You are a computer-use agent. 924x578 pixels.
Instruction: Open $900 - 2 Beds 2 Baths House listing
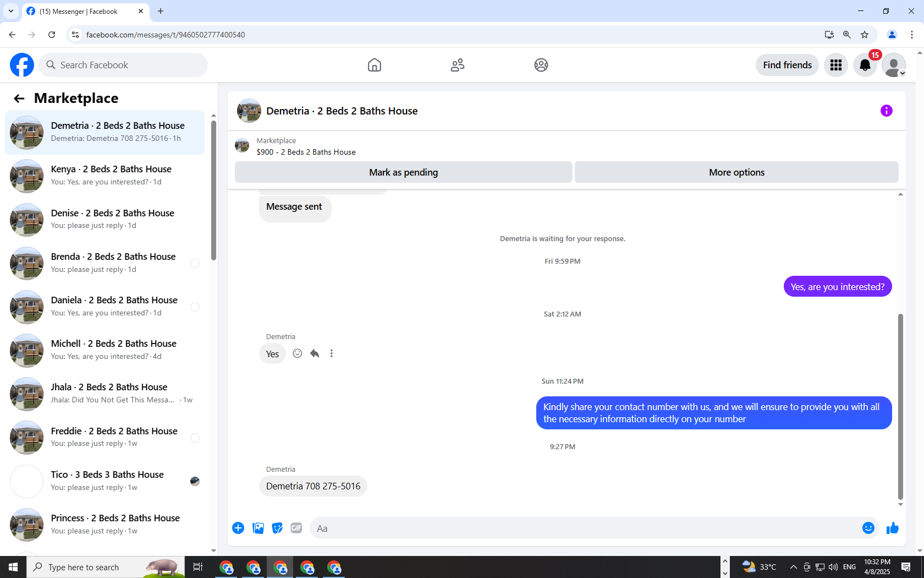coord(306,152)
